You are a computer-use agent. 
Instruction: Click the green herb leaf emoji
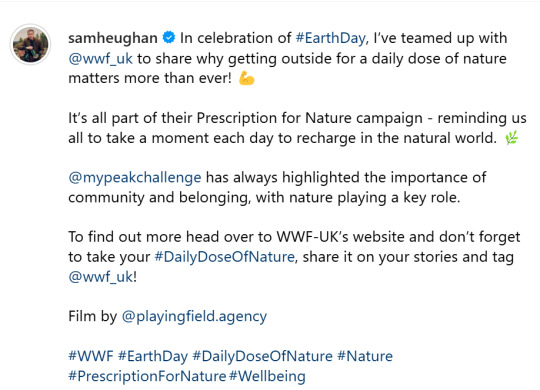click(x=511, y=138)
